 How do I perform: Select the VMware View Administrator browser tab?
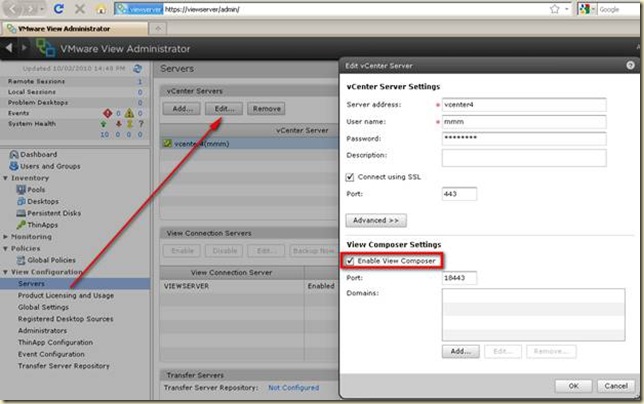point(75,28)
